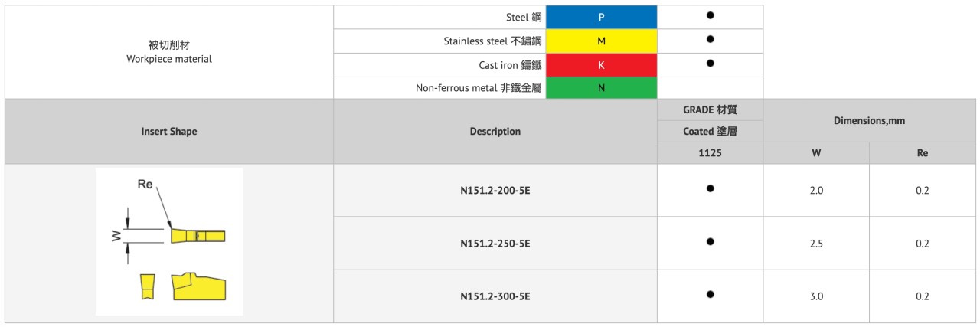Click the insert shape diagram image
980x327 pixels.
pos(169,242)
